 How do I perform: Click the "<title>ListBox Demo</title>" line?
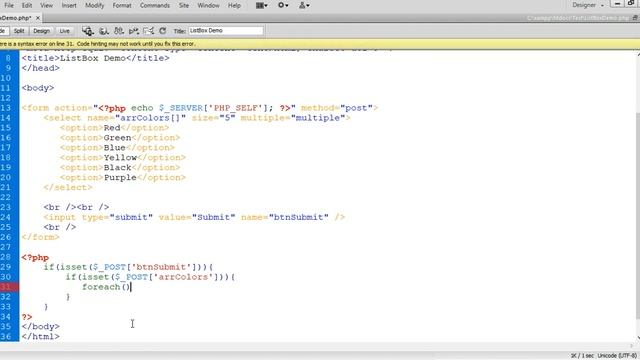(96, 58)
